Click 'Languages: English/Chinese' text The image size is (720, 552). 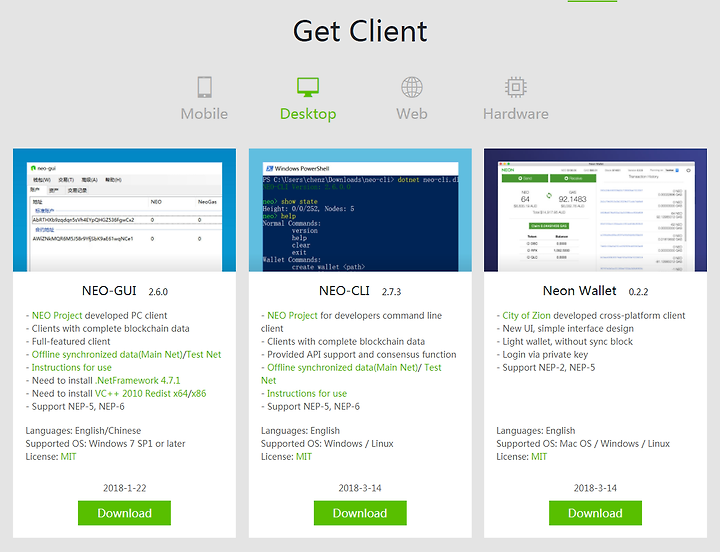click(83, 431)
